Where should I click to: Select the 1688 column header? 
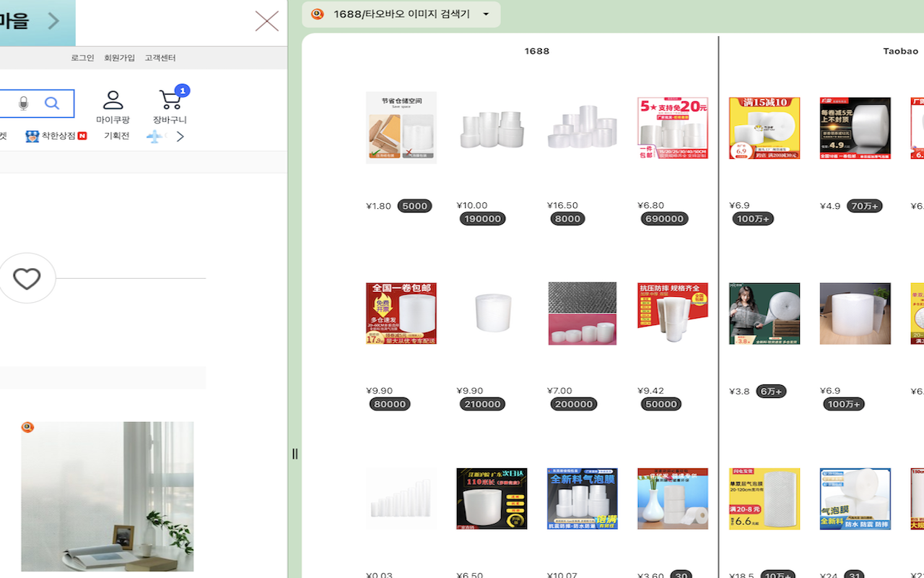537,51
